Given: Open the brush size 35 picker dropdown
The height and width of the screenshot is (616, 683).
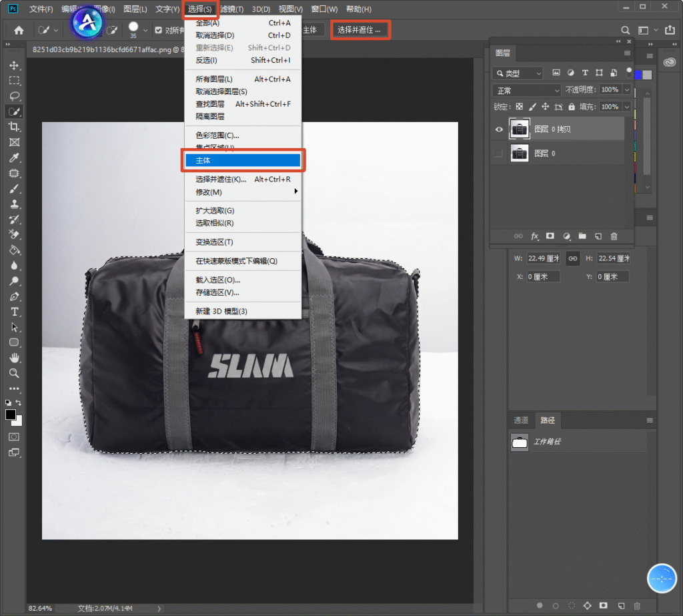Looking at the screenshot, I should click(x=145, y=31).
